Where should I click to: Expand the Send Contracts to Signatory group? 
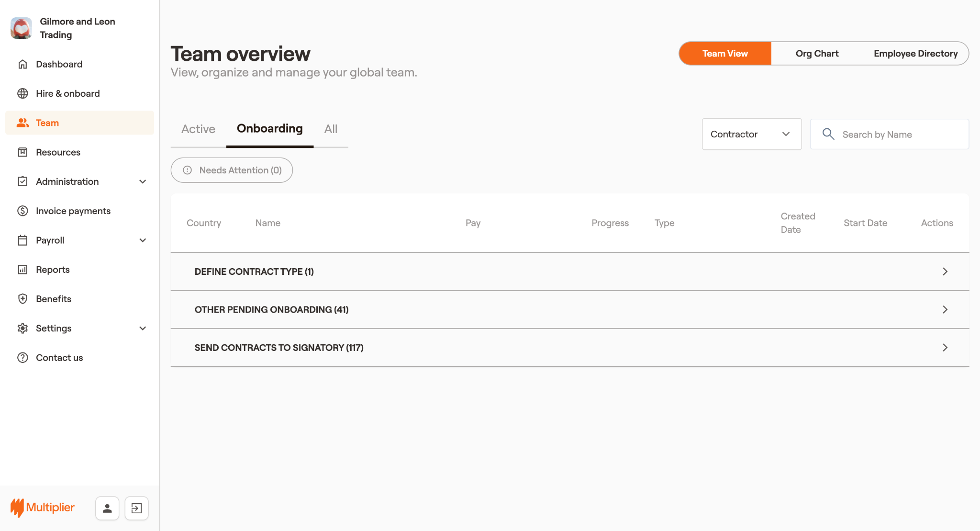pyautogui.click(x=945, y=348)
